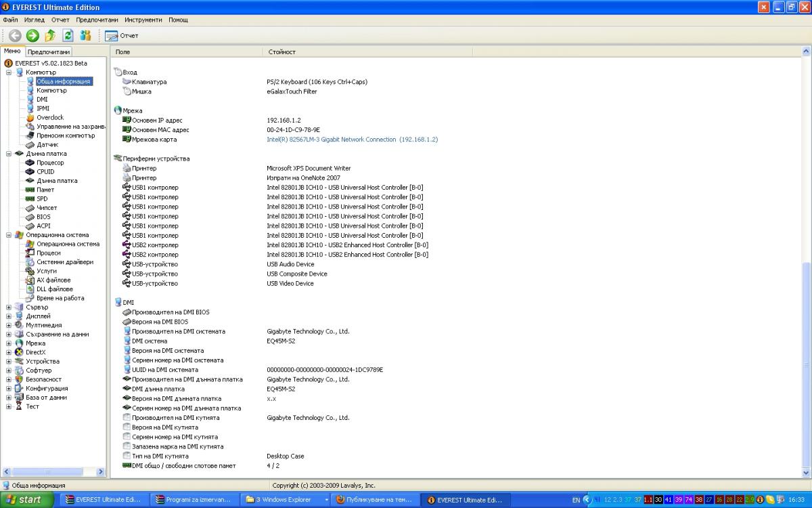
Task: Collapse the Операционна система tree node
Action: (x=9, y=235)
